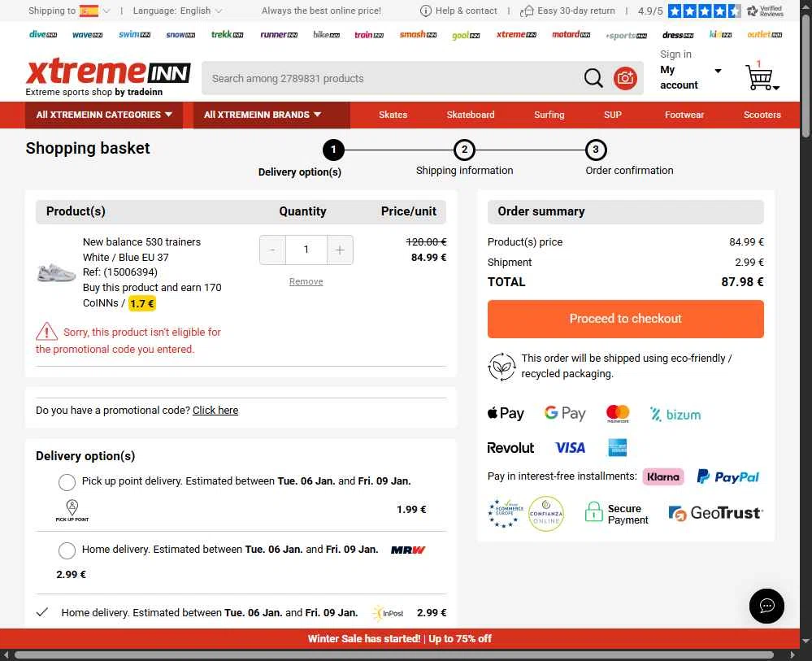The image size is (812, 661).
Task: Open the trekkinn store logo
Action: (x=227, y=34)
